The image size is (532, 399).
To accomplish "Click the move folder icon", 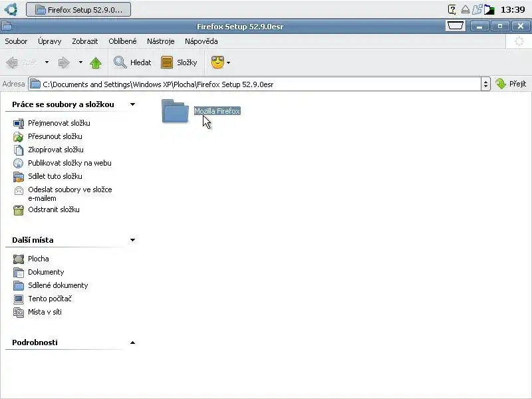I will (19, 137).
